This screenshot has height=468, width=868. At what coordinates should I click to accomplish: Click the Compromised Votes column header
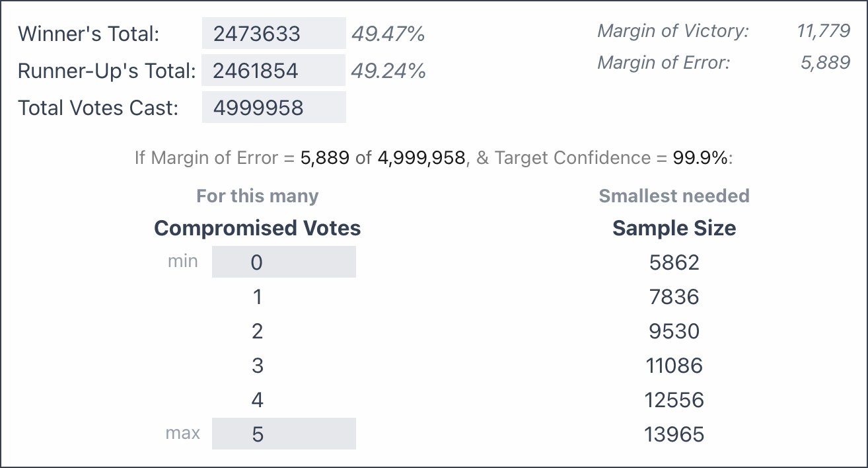[258, 228]
